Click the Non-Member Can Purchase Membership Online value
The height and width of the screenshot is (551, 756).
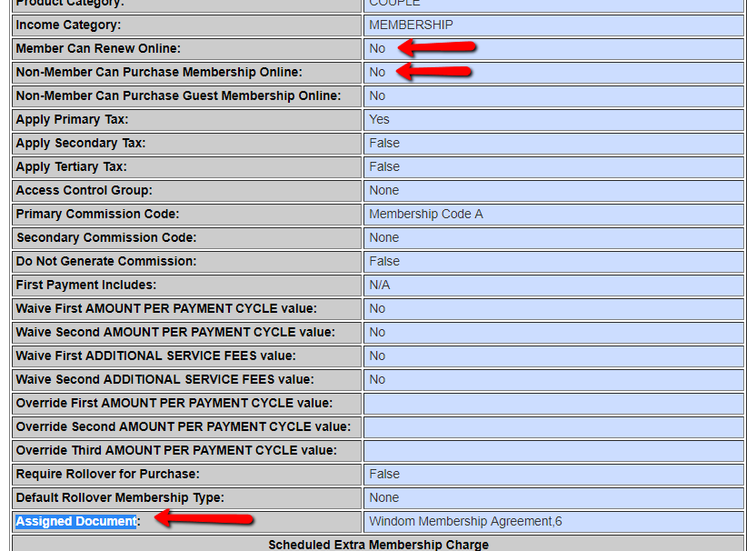pos(377,72)
